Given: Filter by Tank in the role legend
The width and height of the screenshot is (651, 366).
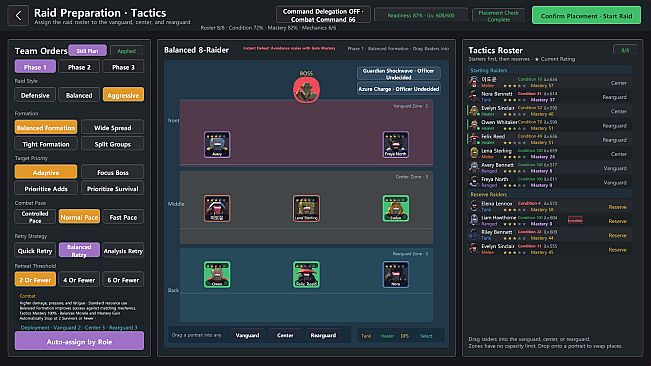Looking at the screenshot, I should pyautogui.click(x=366, y=336).
